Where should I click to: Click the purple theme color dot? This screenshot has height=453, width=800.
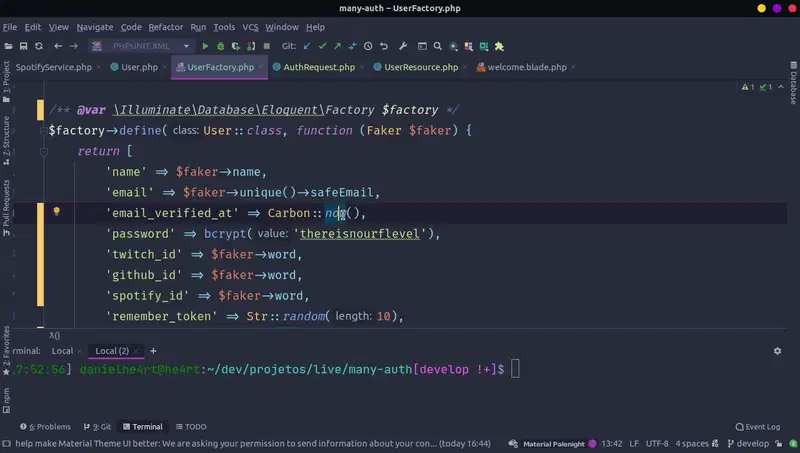pyautogui.click(x=592, y=444)
